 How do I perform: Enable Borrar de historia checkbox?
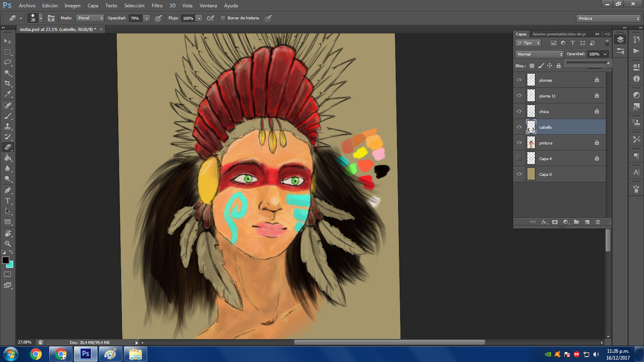tap(223, 18)
